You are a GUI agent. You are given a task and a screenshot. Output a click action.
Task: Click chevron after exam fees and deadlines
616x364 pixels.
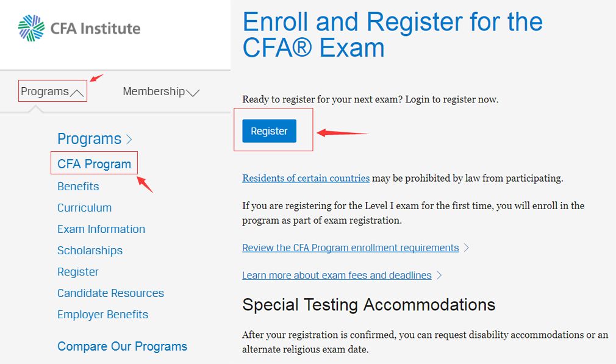tap(439, 276)
